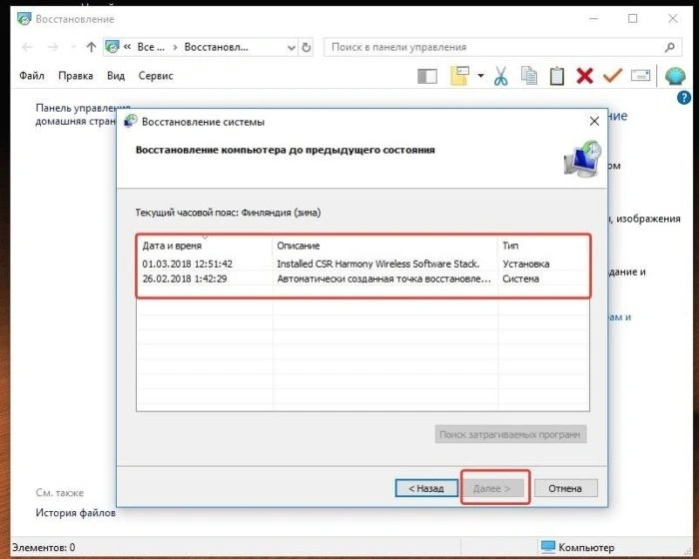Image resolution: width=699 pixels, height=559 pixels.
Task: Open the История файлов link
Action: 75,513
